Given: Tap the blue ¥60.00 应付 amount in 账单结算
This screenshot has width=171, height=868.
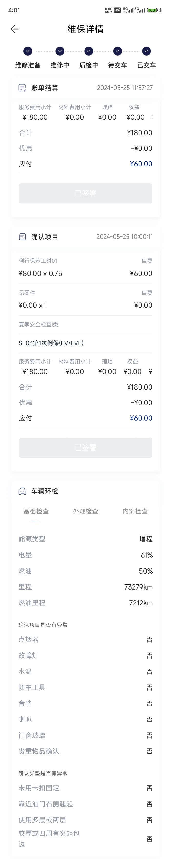Looking at the screenshot, I should (x=141, y=164).
